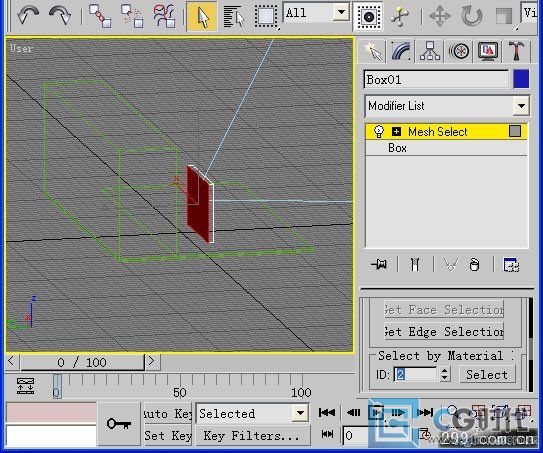Click the material ID spinner arrows
Image resolution: width=543 pixels, height=453 pixels.
tap(445, 374)
